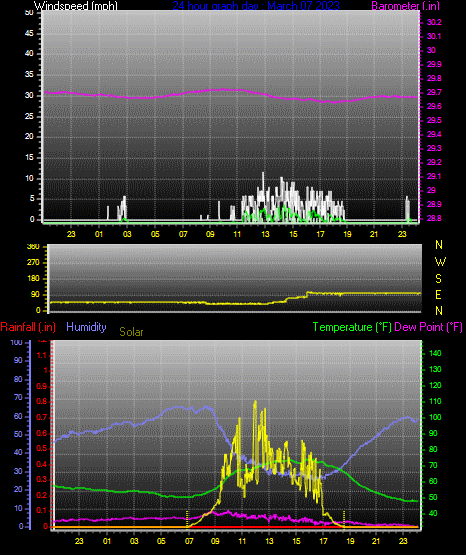Click the 270 degree wind direction label

tap(33, 263)
